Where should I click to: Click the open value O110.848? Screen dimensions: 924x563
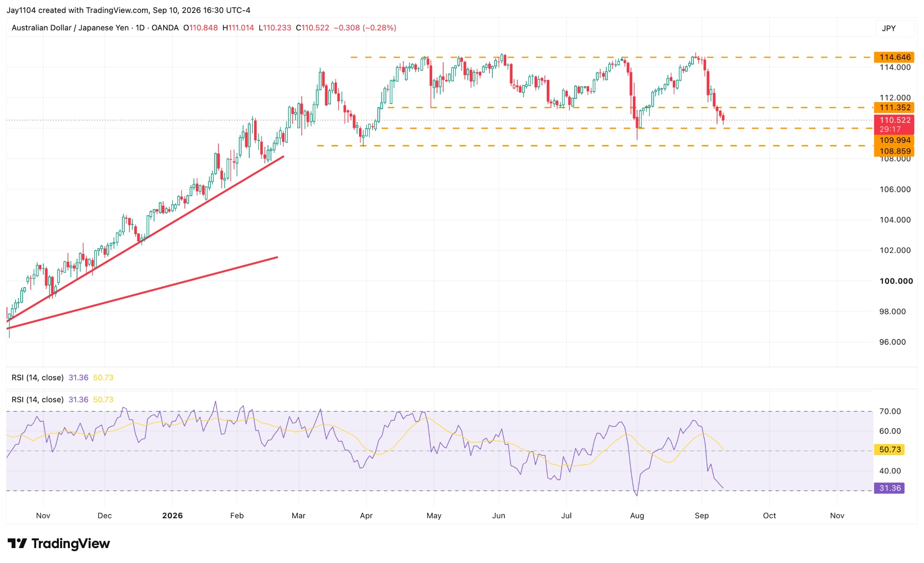pos(200,28)
